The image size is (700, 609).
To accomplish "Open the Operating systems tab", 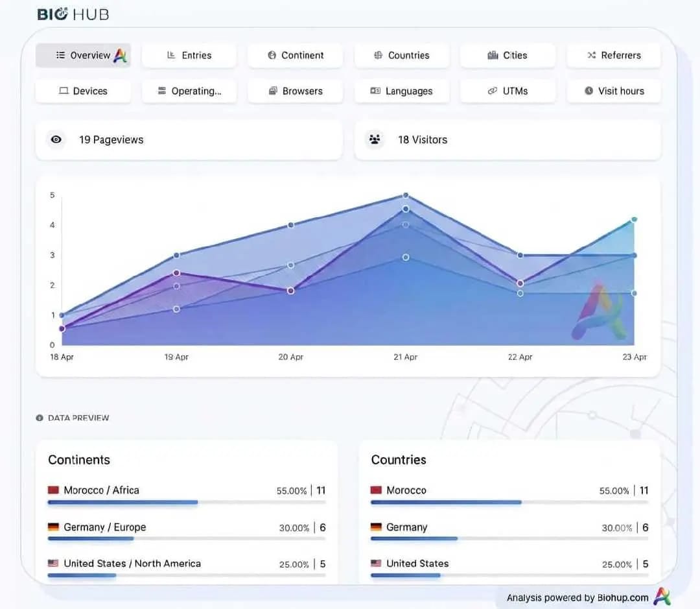I will (189, 91).
